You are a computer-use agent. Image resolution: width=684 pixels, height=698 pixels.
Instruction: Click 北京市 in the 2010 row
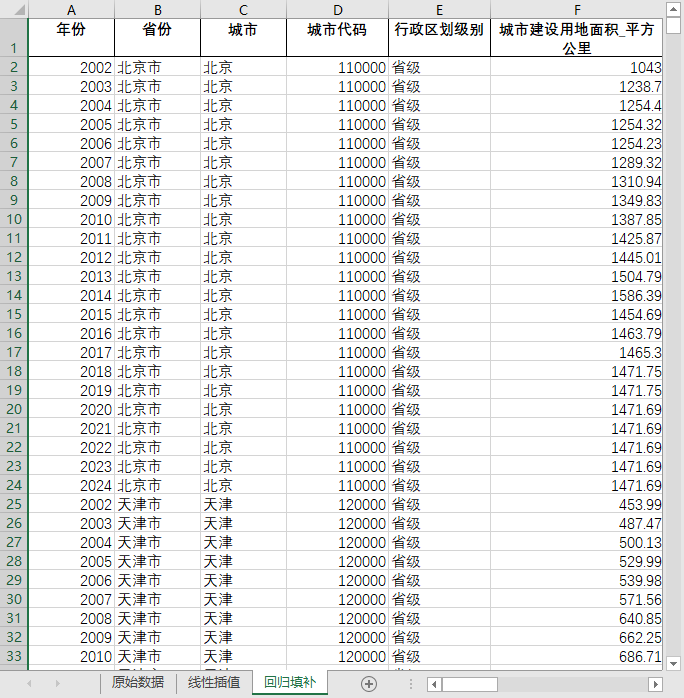tap(158, 219)
